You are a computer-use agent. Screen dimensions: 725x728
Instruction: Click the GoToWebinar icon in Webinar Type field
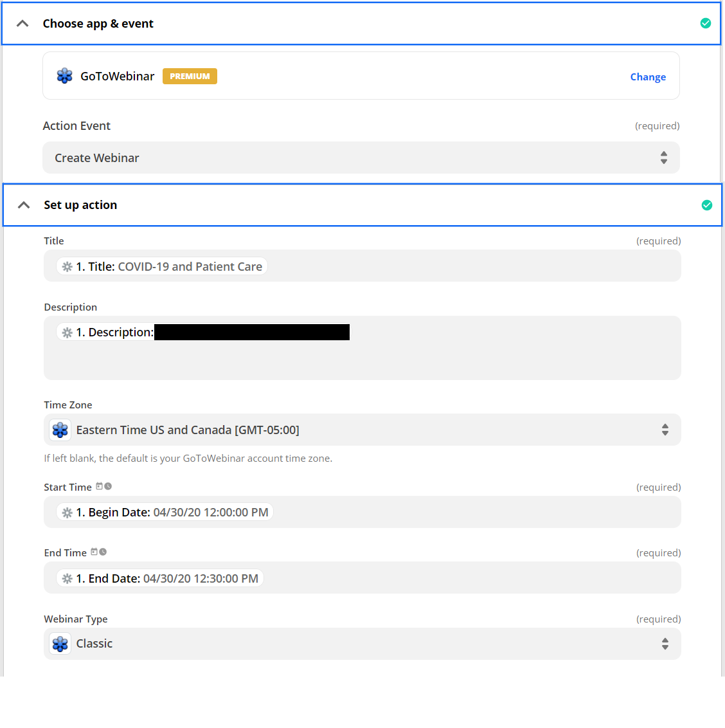click(60, 644)
